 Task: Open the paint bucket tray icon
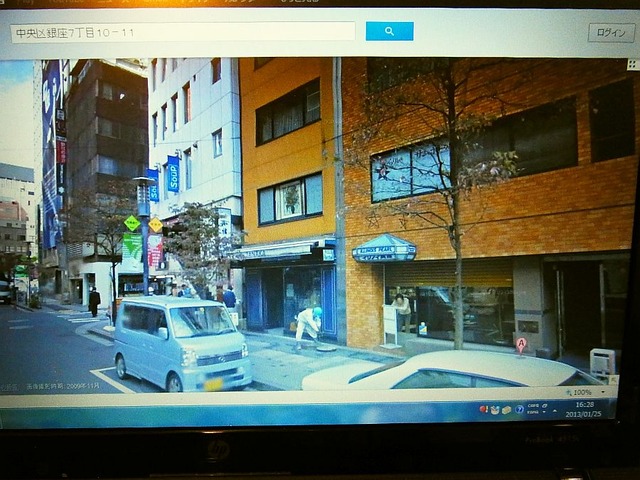(x=495, y=410)
